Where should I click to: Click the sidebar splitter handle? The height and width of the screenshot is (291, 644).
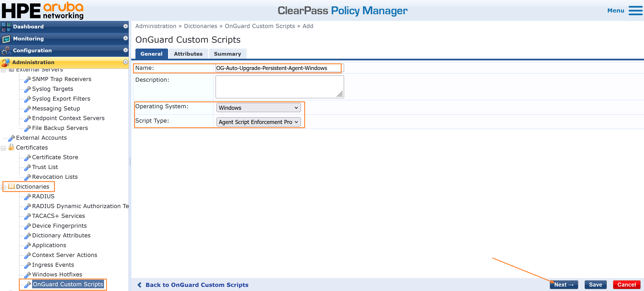pyautogui.click(x=130, y=161)
